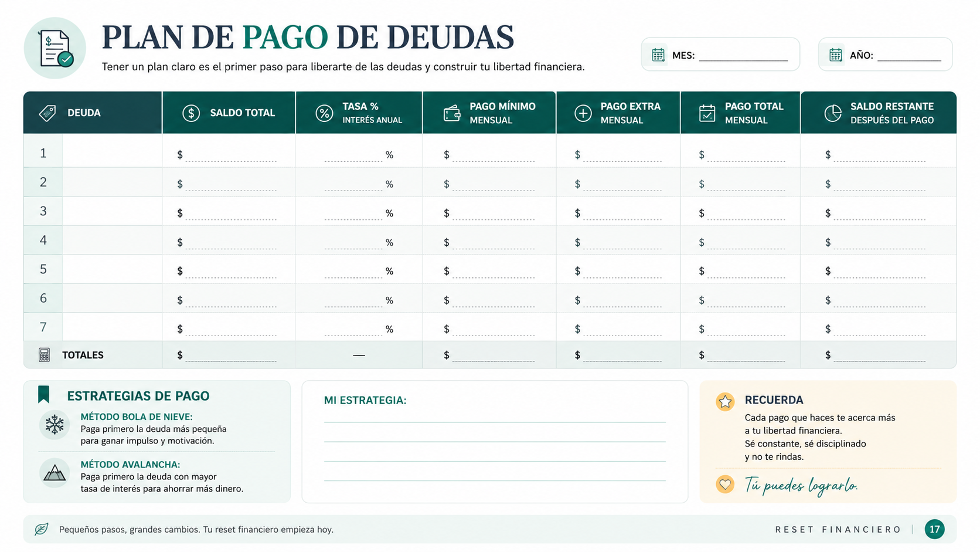Click the PAGO EXTRA header text
The image size is (980, 552).
(x=630, y=106)
